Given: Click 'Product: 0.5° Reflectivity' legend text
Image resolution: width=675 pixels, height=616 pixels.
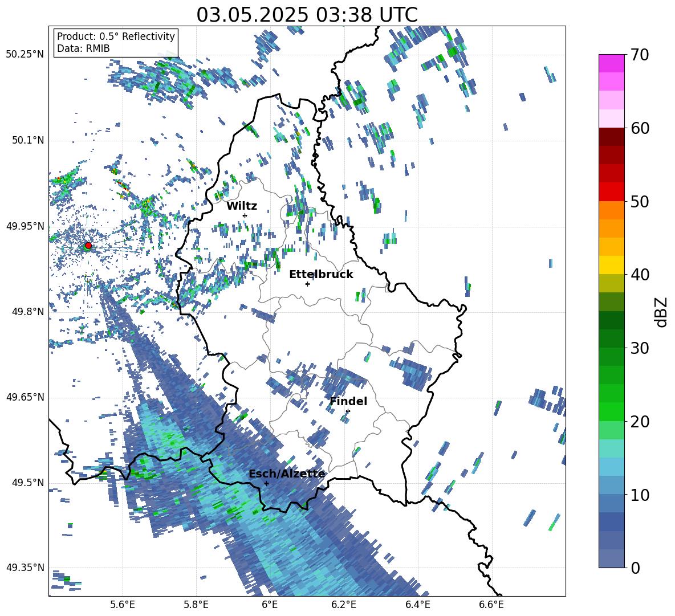Looking at the screenshot, I should tap(116, 36).
